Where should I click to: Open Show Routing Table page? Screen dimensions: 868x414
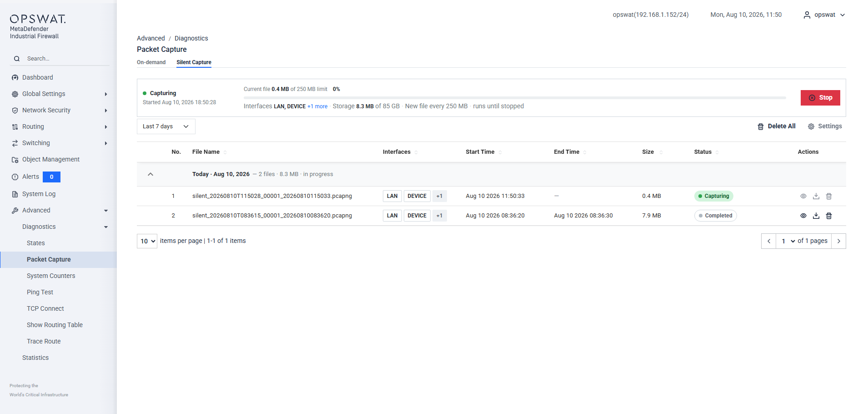pyautogui.click(x=55, y=325)
